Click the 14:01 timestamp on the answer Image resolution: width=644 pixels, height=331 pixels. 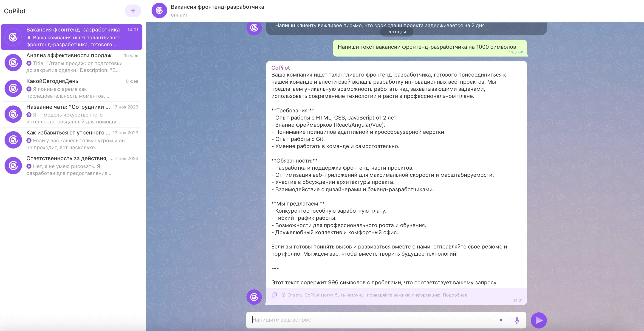click(518, 300)
